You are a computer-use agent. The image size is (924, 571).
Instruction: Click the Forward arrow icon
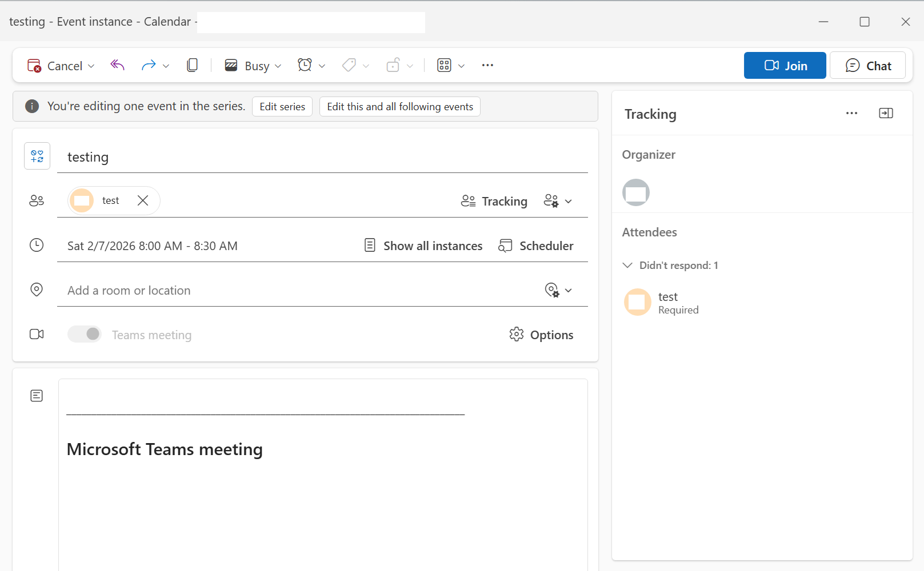tap(149, 66)
